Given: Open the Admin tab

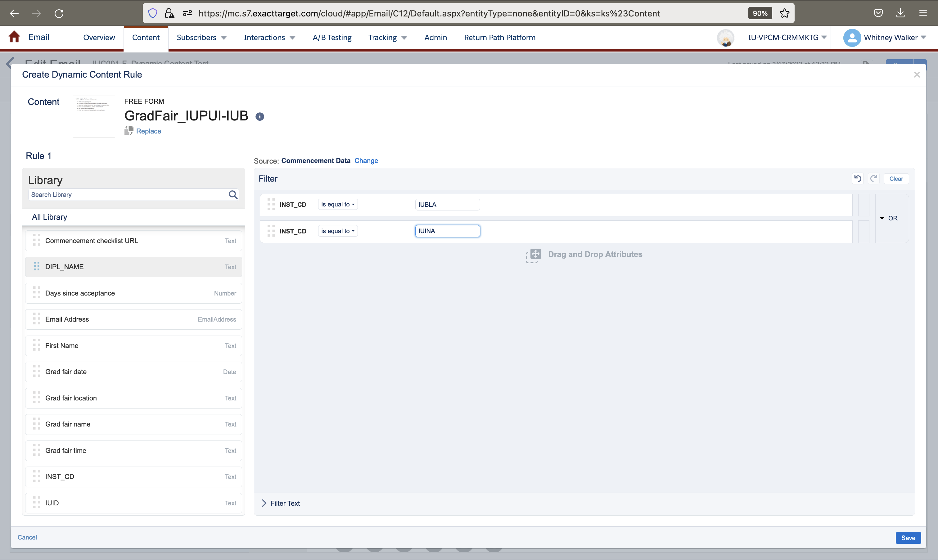Looking at the screenshot, I should tap(435, 37).
